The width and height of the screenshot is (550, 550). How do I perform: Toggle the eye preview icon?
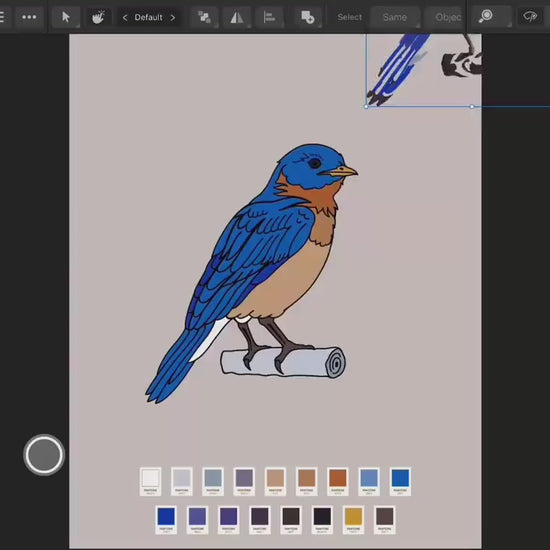[530, 16]
